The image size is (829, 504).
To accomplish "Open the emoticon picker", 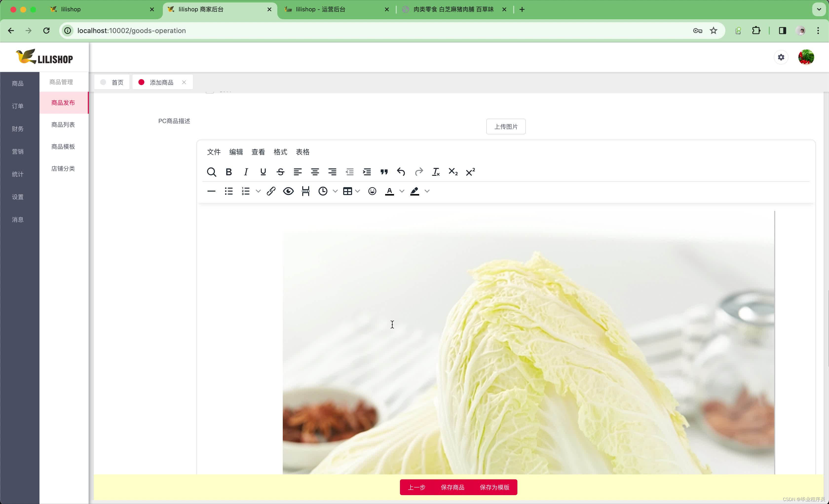I will [x=372, y=191].
